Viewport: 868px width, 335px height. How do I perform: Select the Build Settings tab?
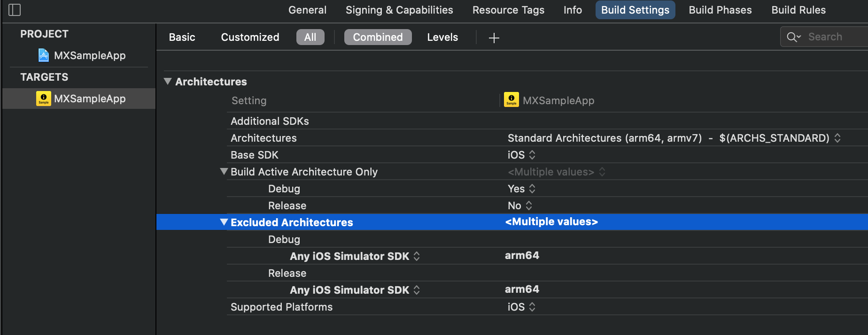point(635,10)
